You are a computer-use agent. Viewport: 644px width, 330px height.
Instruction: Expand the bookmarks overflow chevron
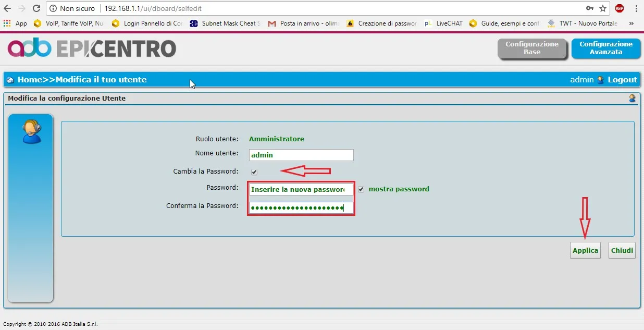point(631,23)
